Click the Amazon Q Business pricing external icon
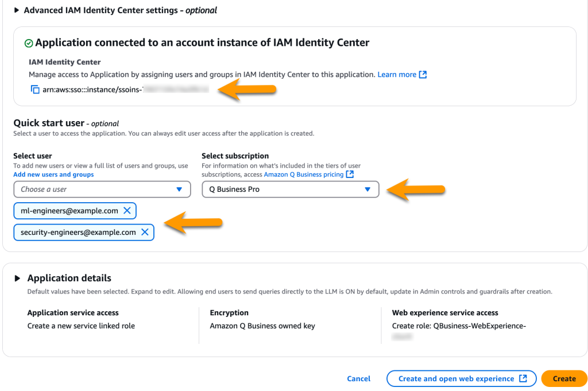The height and width of the screenshot is (391, 588). coord(350,175)
